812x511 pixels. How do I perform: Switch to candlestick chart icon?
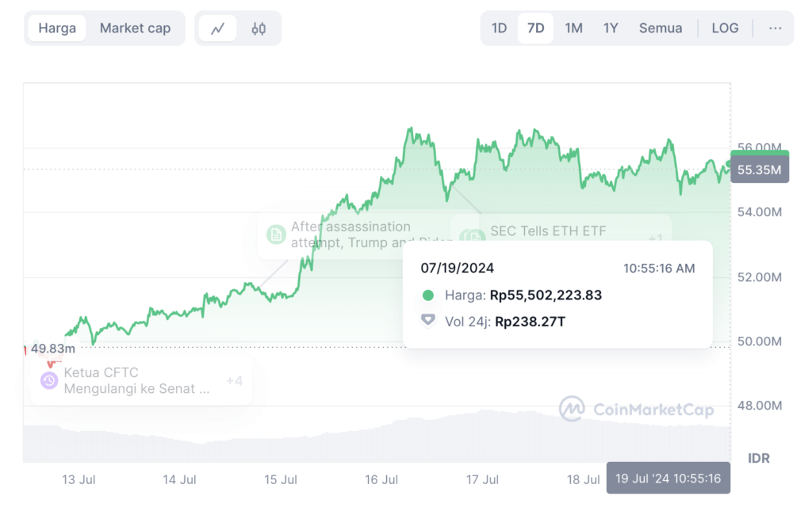pyautogui.click(x=259, y=29)
